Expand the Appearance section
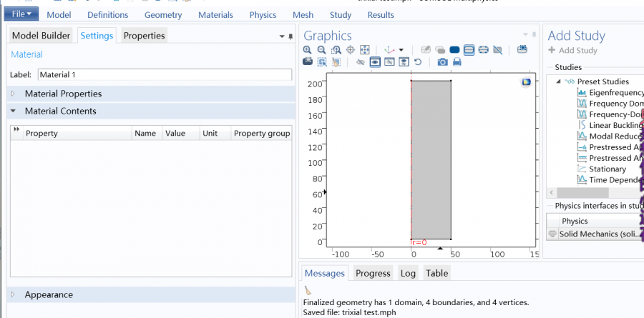This screenshot has height=318, width=644. point(49,294)
